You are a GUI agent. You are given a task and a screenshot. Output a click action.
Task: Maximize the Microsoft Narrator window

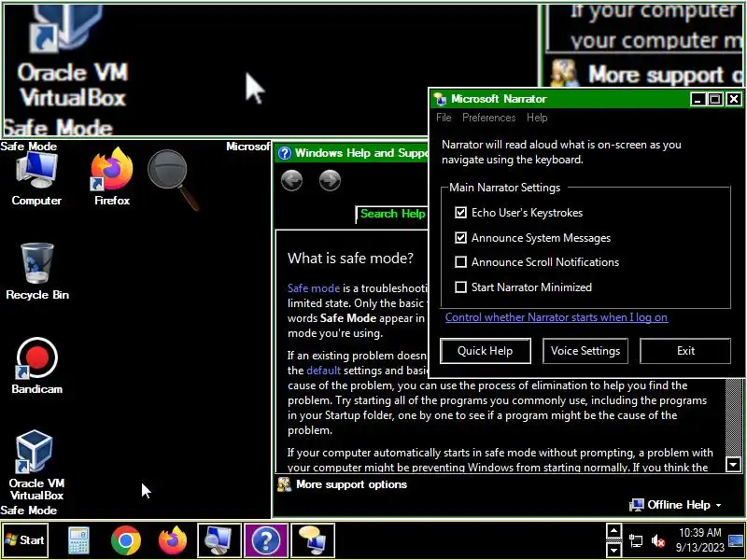coord(715,99)
